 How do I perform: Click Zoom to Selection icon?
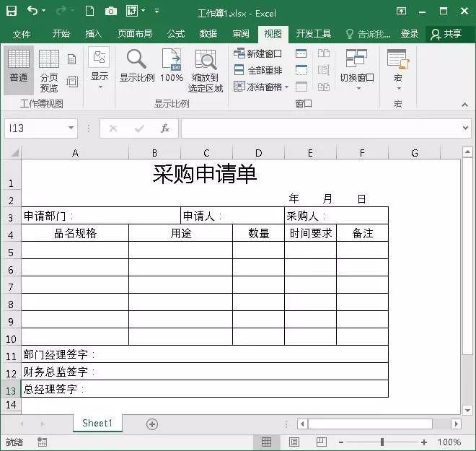[206, 71]
